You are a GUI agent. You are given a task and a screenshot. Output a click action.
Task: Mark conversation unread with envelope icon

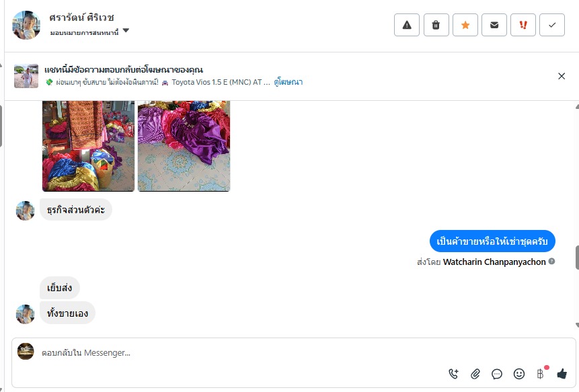tap(494, 25)
